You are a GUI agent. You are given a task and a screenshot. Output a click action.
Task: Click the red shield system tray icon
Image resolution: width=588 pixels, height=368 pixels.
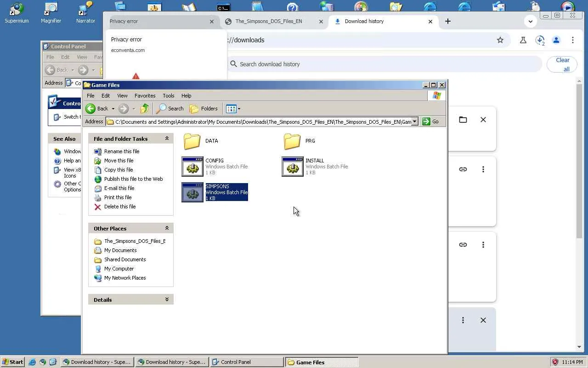(555, 362)
